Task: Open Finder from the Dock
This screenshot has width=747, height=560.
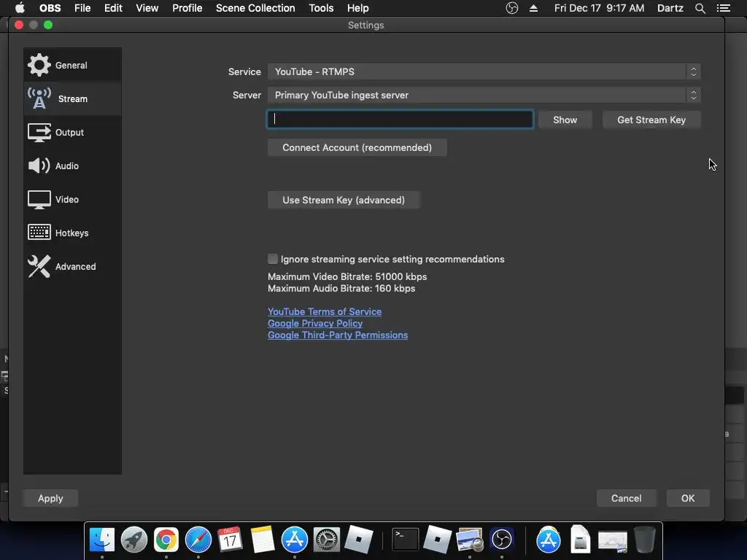Action: point(102,540)
